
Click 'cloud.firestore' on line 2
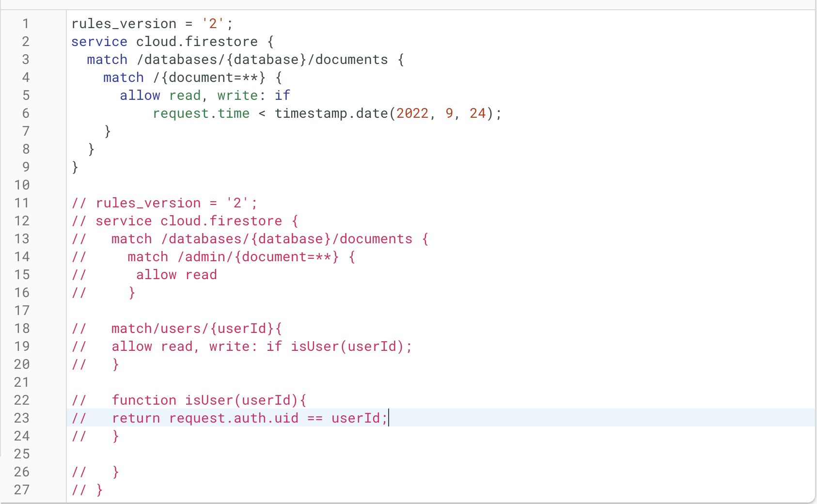pyautogui.click(x=197, y=42)
